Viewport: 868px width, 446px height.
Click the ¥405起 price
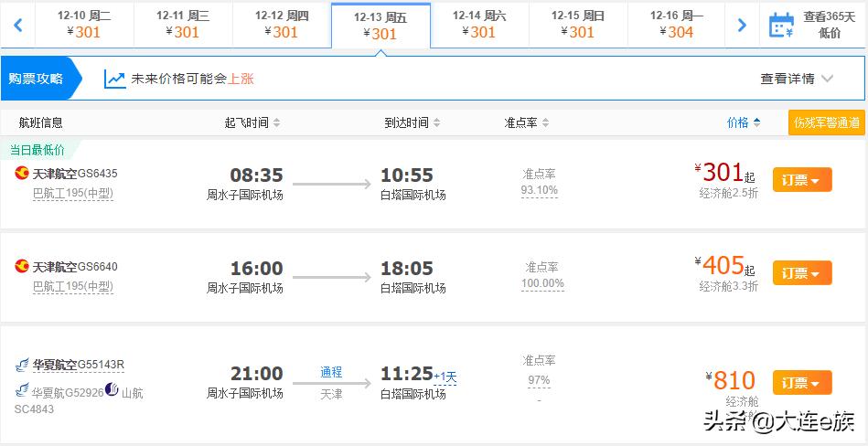(x=724, y=266)
